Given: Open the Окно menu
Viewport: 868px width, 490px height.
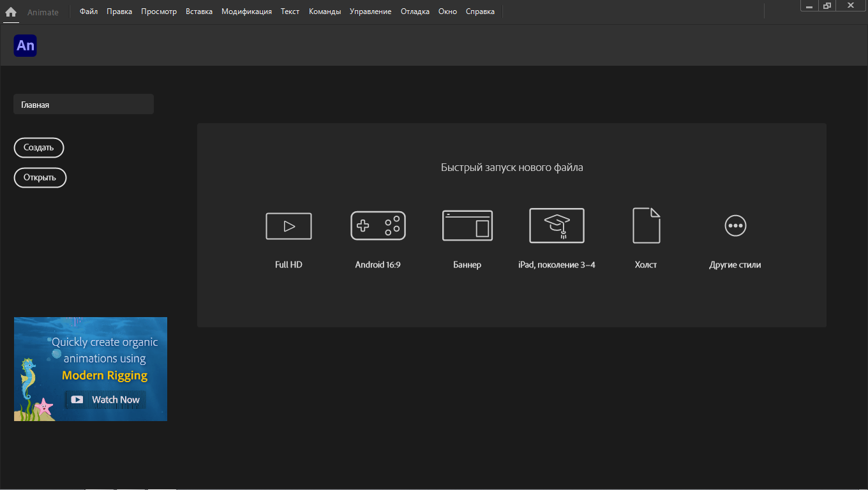Looking at the screenshot, I should tap(447, 11).
